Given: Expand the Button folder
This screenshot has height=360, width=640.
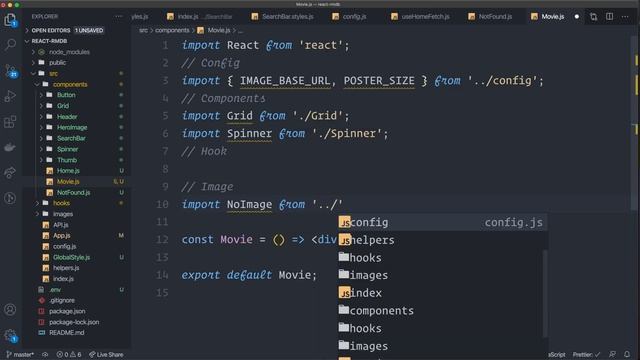Looking at the screenshot, I should [x=66, y=95].
